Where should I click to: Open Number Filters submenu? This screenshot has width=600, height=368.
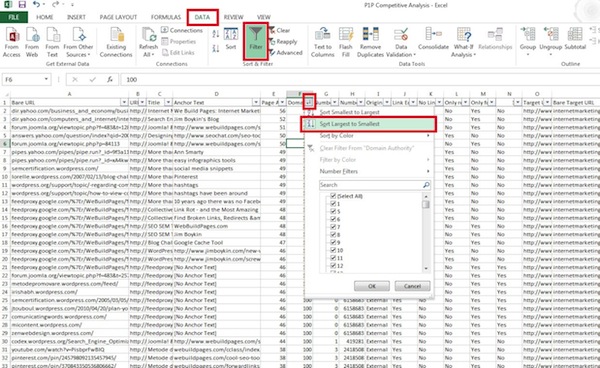tap(369, 171)
